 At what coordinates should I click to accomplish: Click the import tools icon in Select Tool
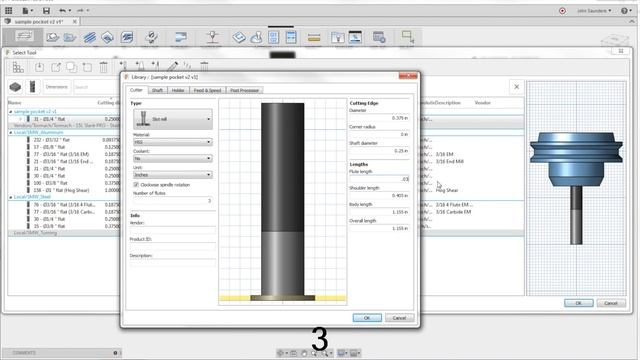(39, 67)
